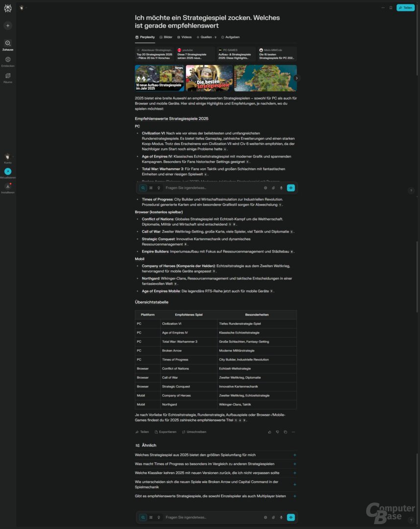Open the model selector in the input bar under Ähnlich
The image size is (420, 529).
pos(266,517)
